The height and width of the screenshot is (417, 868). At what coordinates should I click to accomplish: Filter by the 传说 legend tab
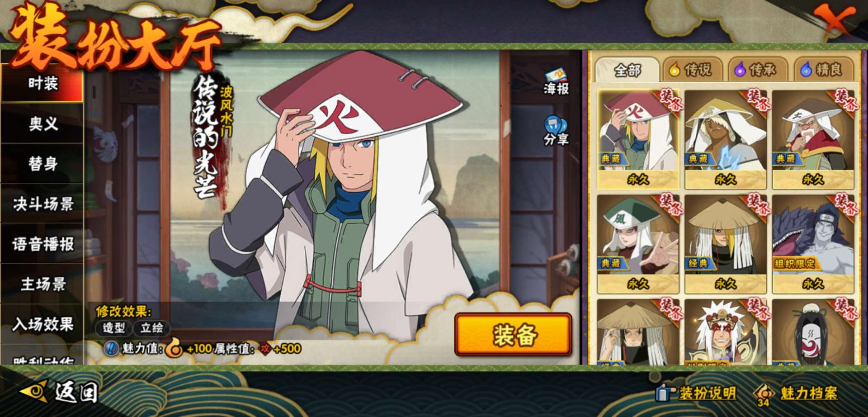[x=693, y=70]
